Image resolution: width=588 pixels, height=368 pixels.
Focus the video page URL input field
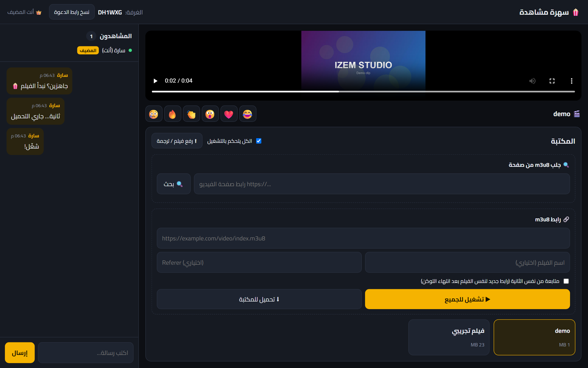382,184
